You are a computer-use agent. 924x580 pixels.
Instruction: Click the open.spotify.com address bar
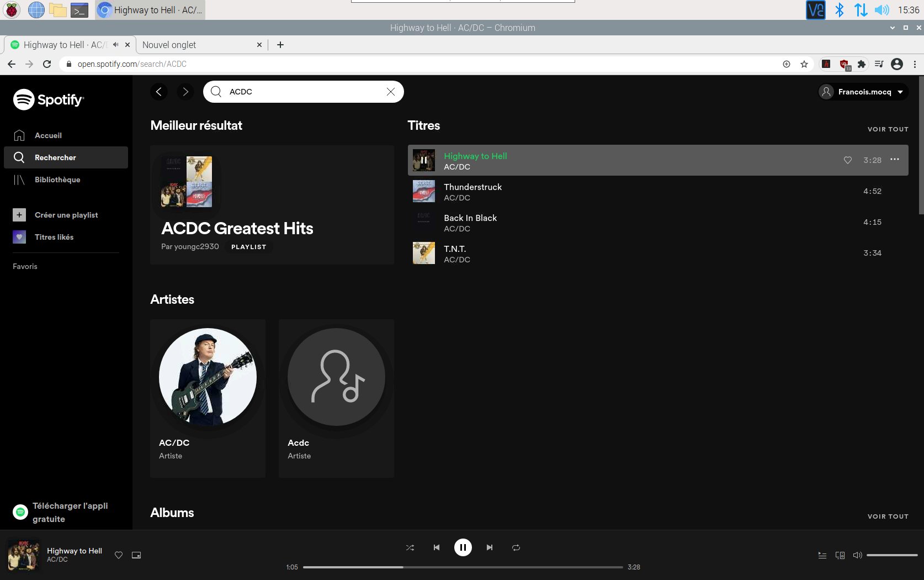pos(419,64)
